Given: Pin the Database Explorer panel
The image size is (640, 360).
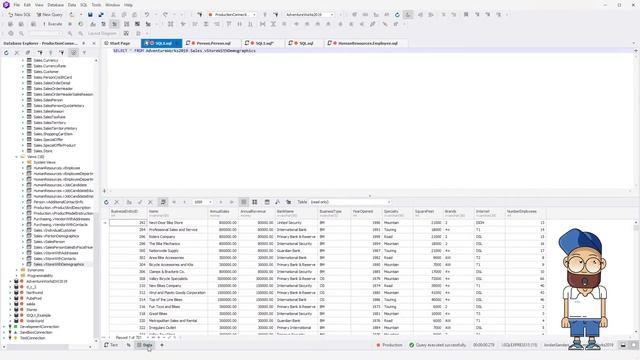Looking at the screenshot, I should [84, 43].
